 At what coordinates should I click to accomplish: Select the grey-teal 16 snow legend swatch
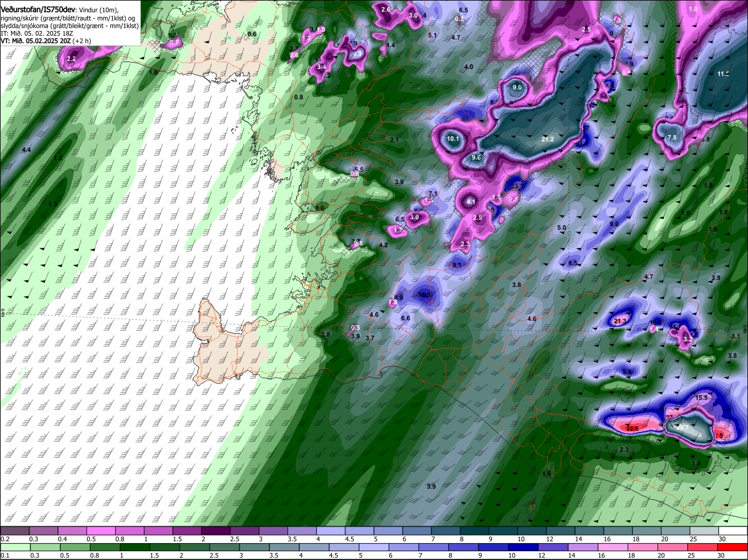(618, 530)
